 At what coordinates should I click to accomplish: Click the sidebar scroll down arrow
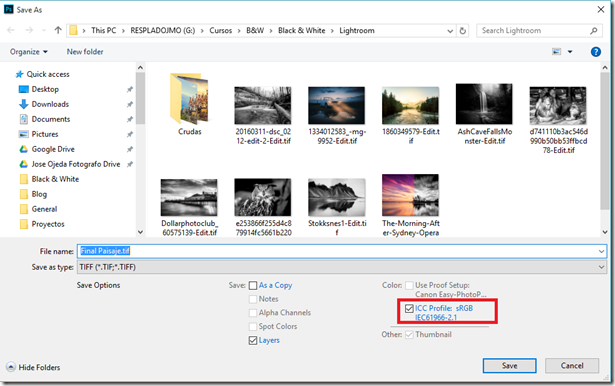pos(140,232)
